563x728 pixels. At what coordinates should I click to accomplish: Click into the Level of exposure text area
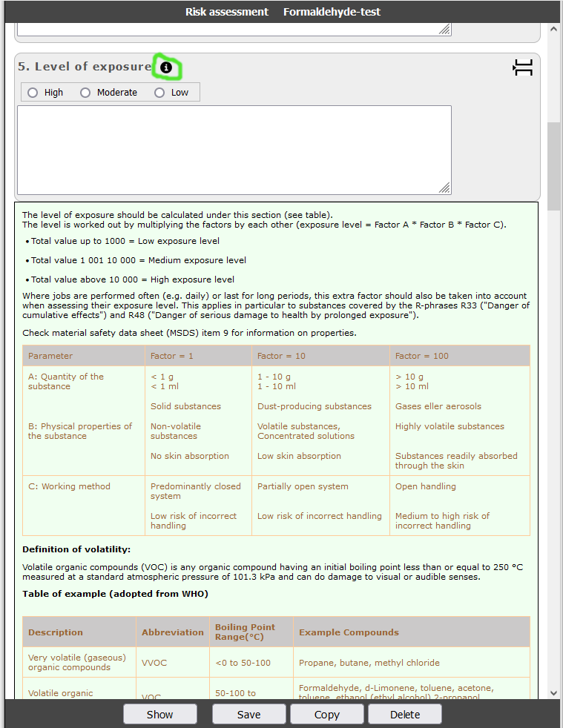234,150
